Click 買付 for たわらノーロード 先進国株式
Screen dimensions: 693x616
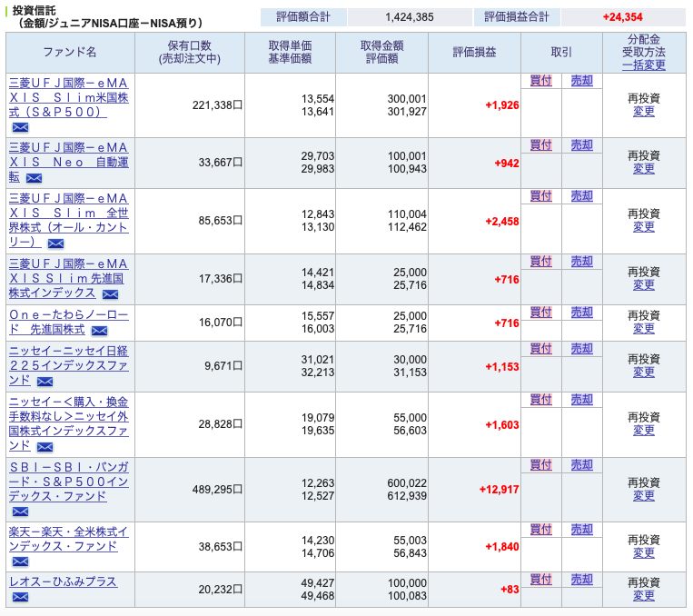tap(541, 313)
